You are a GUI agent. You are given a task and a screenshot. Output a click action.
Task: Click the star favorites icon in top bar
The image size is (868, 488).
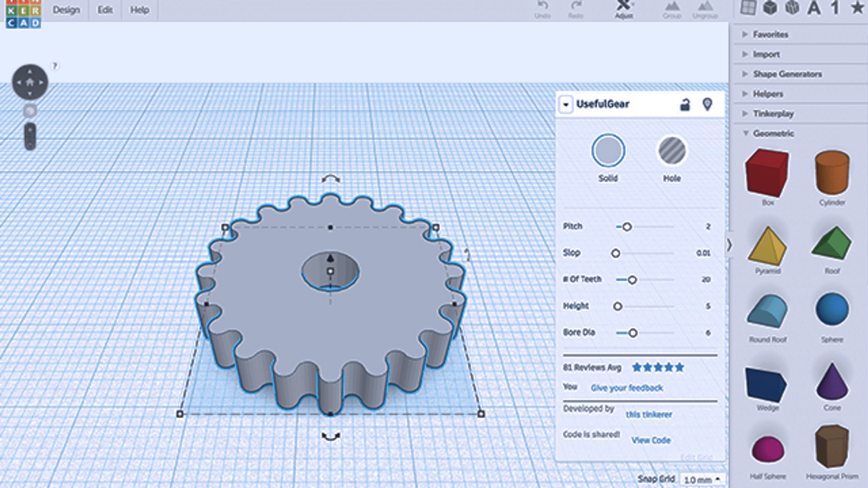[x=857, y=8]
